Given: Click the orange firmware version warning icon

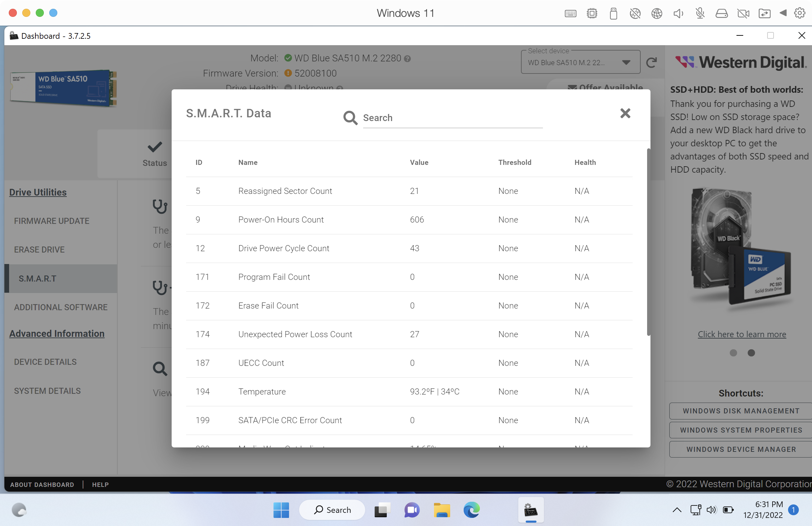Looking at the screenshot, I should pyautogui.click(x=288, y=73).
